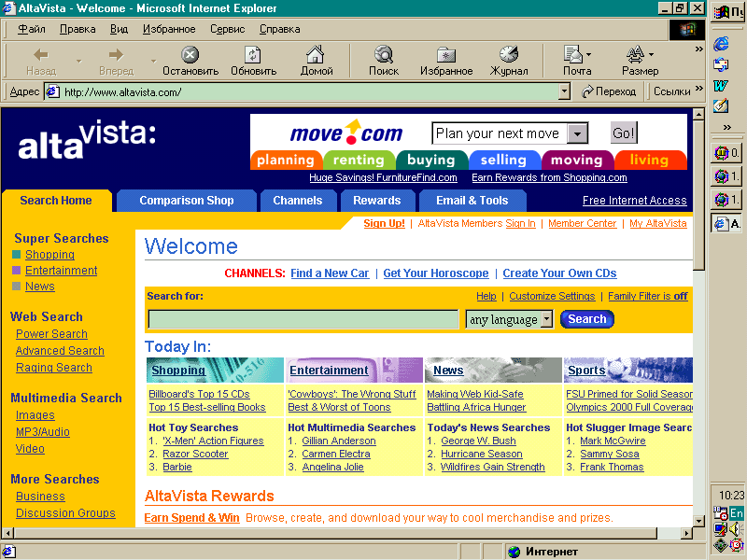The height and width of the screenshot is (560, 747).
Task: Open the Gillian Anderson search link
Action: point(339,441)
